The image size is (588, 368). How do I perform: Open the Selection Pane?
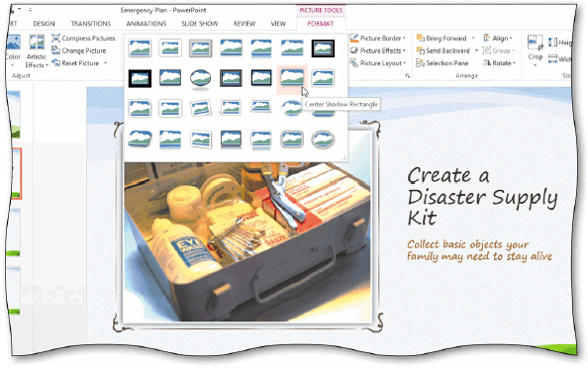click(x=442, y=63)
